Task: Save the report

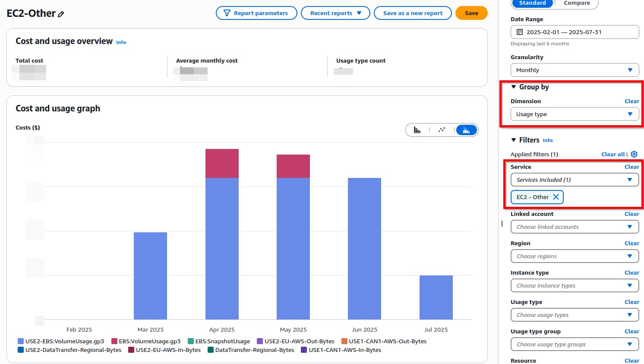Action: 471,13
